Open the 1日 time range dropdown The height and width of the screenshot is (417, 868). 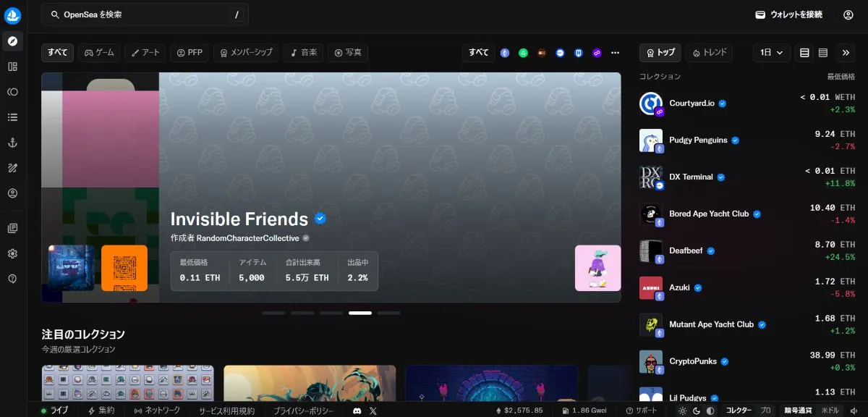(x=772, y=53)
